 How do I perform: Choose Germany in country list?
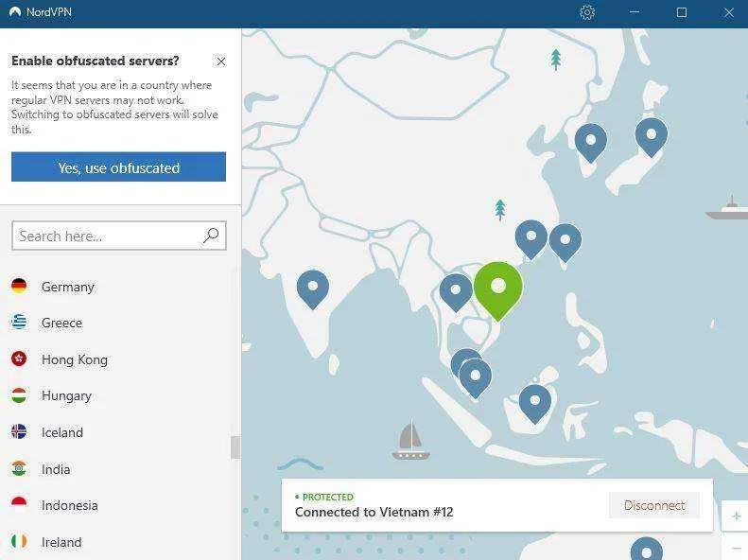68,287
